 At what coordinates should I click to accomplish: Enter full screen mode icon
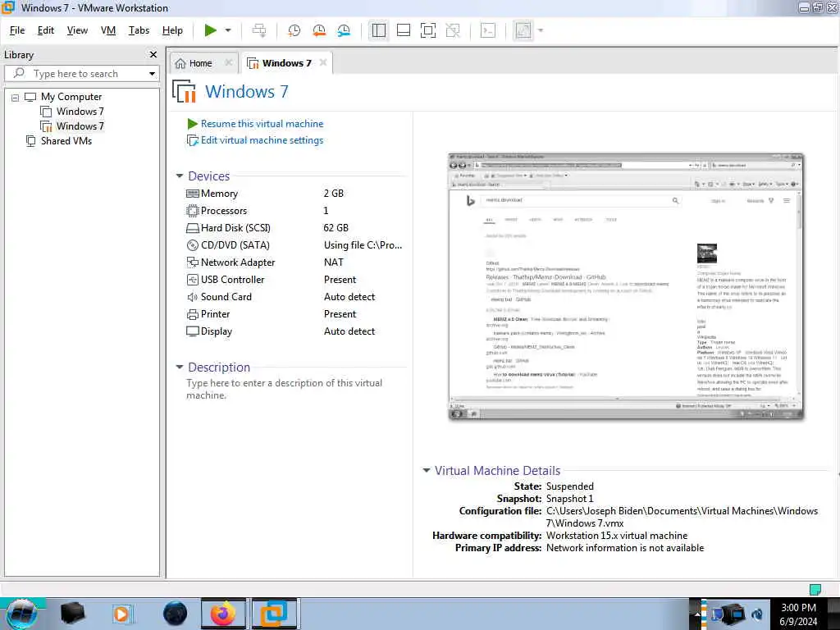click(428, 30)
